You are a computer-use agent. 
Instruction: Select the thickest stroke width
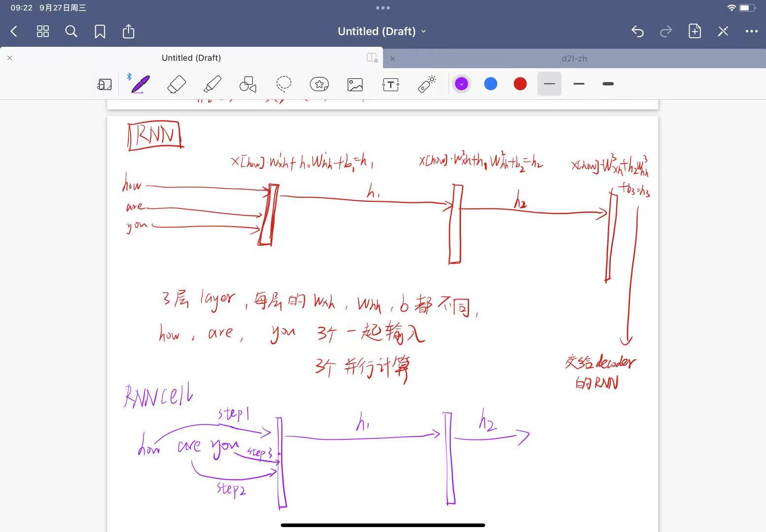click(608, 84)
